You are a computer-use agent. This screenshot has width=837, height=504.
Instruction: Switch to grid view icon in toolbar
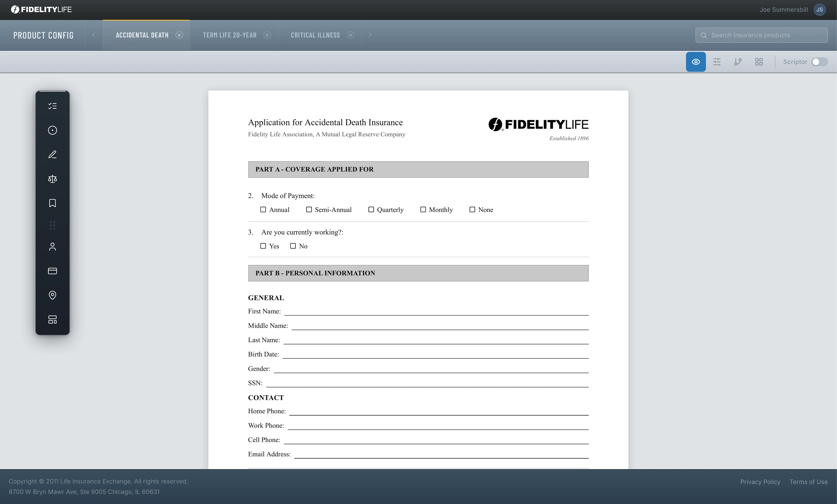[759, 62]
